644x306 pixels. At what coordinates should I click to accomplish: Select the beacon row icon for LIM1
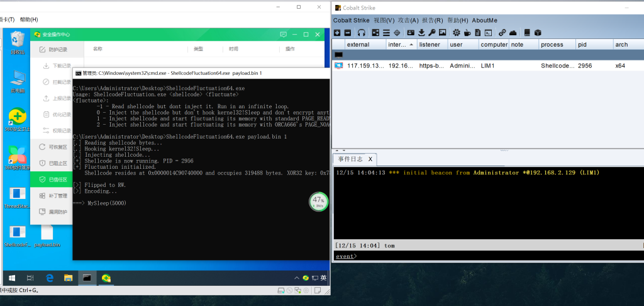pyautogui.click(x=338, y=65)
